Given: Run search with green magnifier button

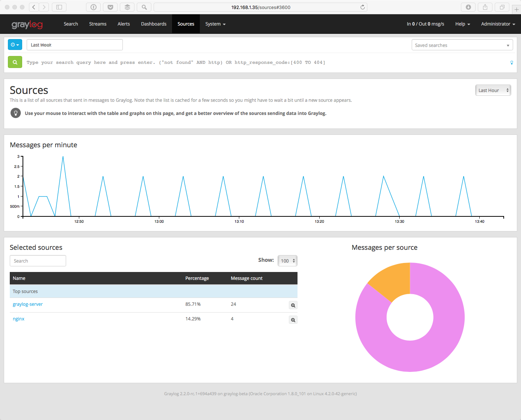Looking at the screenshot, I should click(x=15, y=62).
